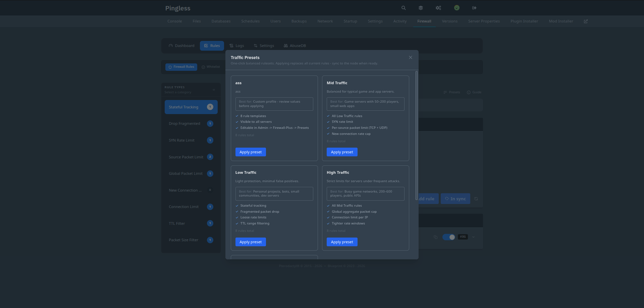
Task: Select SYN Rate Limit rule type
Action: (191, 140)
